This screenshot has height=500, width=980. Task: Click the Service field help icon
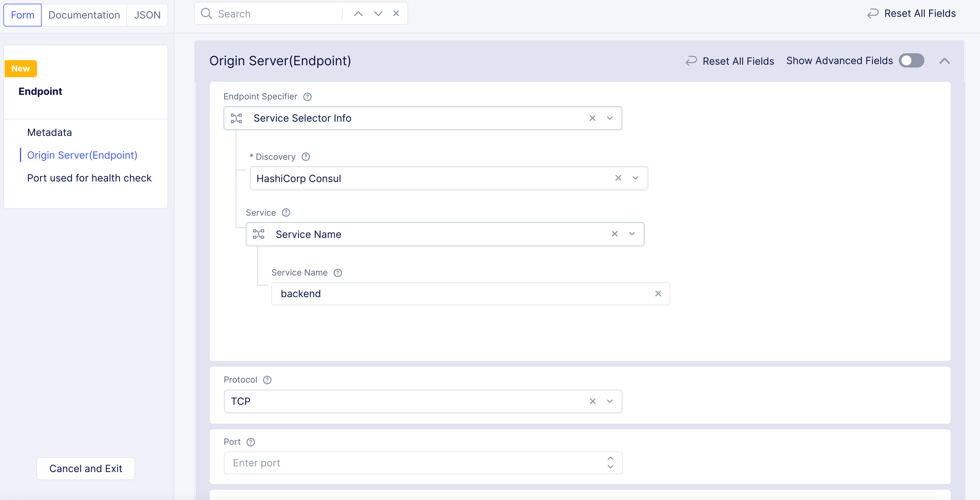pos(286,213)
